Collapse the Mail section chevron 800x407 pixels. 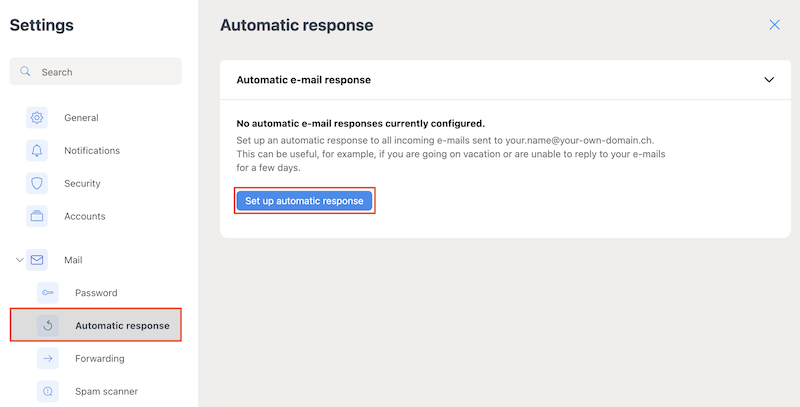(19, 260)
